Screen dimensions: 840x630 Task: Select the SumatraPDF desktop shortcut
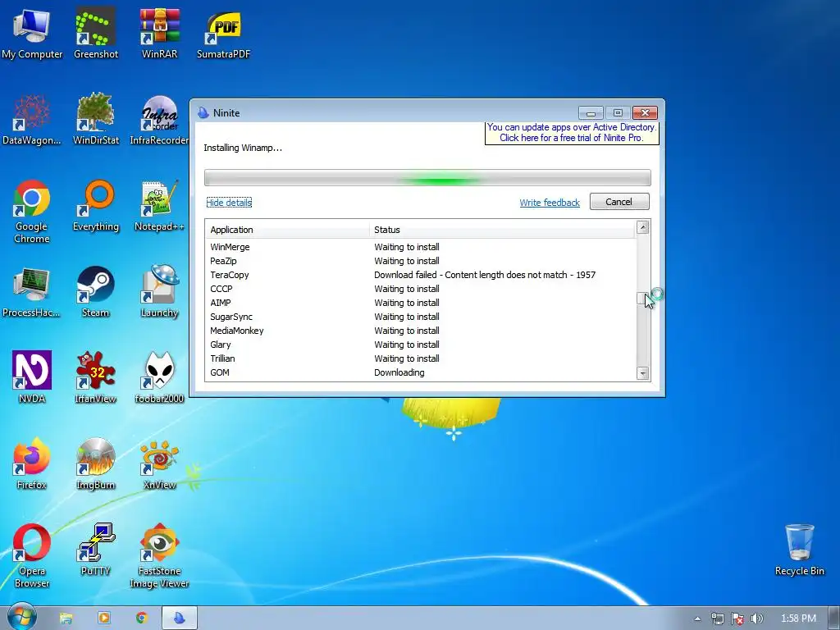coord(223,33)
